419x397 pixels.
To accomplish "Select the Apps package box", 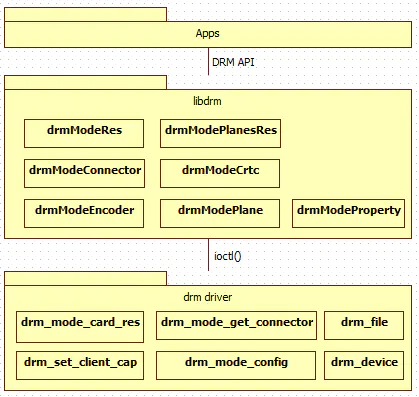I will (x=208, y=34).
